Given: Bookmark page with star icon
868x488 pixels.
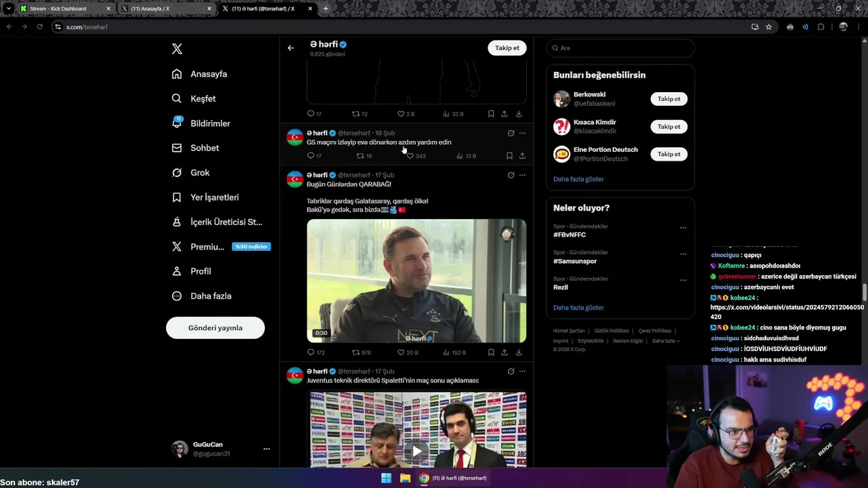Looking at the screenshot, I should click(x=769, y=26).
